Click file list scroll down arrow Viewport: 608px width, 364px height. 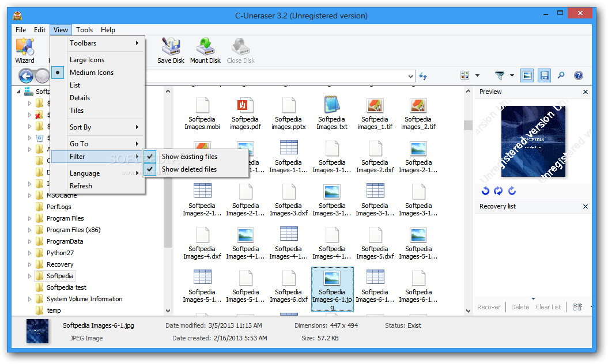click(468, 311)
